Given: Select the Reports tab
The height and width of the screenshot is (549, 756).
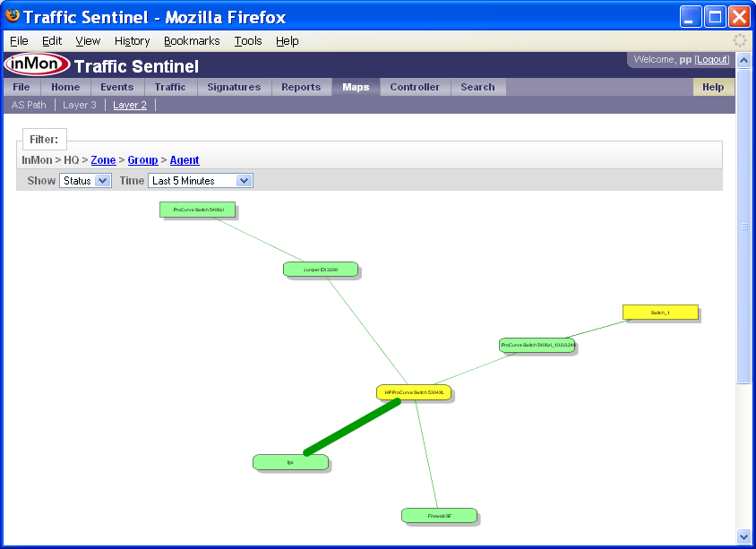Looking at the screenshot, I should tap(301, 87).
